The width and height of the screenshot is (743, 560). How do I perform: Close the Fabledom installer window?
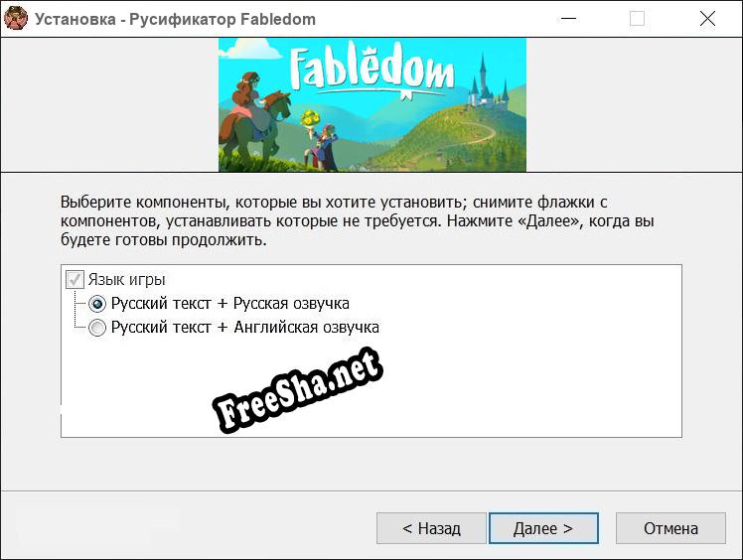pyautogui.click(x=707, y=19)
